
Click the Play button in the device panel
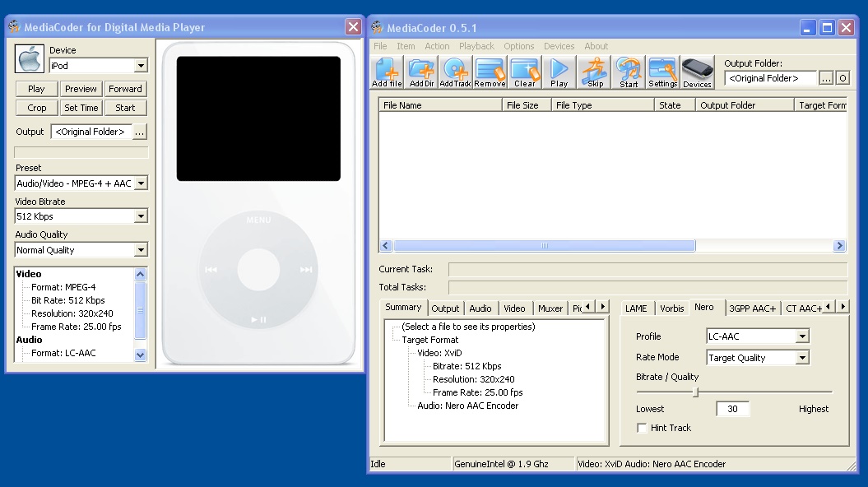36,89
